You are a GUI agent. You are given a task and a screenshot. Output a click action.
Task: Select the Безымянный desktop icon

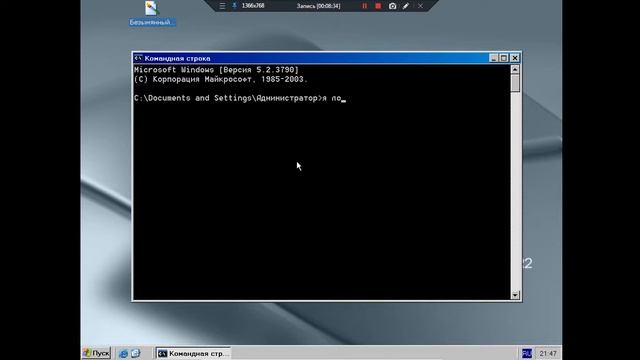(152, 14)
